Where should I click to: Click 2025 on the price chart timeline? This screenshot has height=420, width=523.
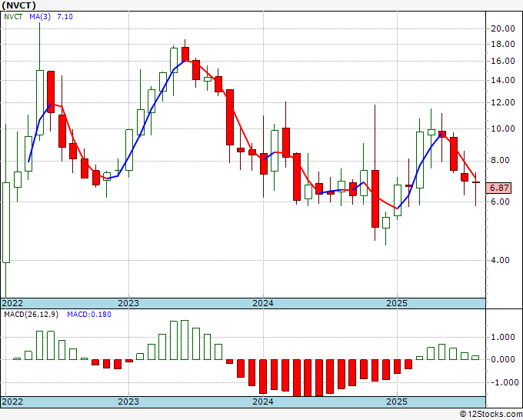pos(397,303)
